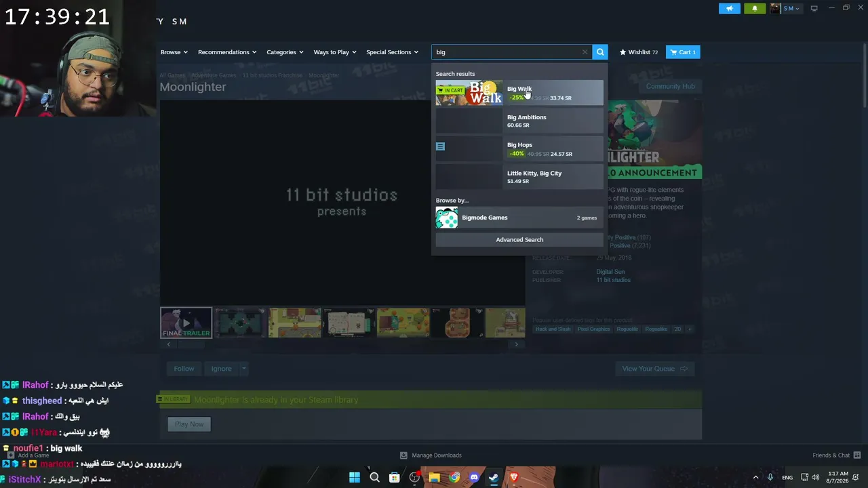
Task: Launch Microsoft Store from the taskbar
Action: pos(394,477)
